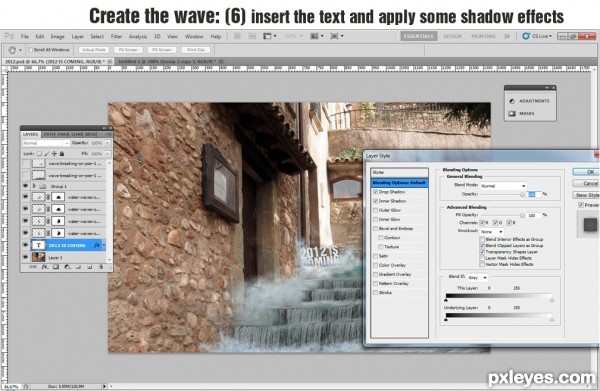Click fx badge on 2012 IS COMING layer
This screenshot has width=600, height=391.
[97, 245]
